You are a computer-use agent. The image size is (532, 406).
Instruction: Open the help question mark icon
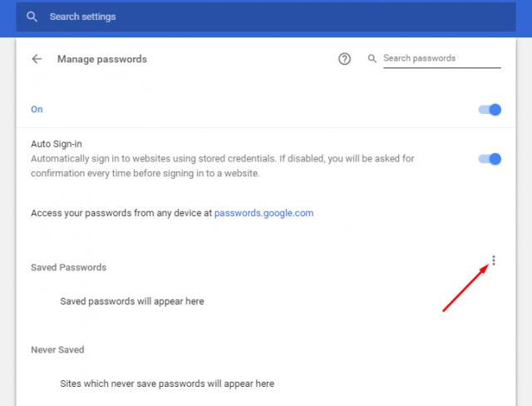[x=345, y=59]
